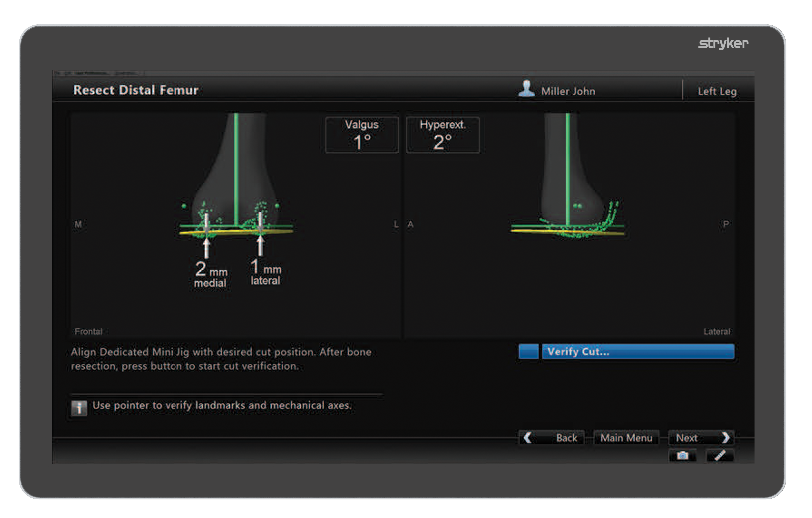The image size is (812, 518).
Task: Click the Left Leg label
Action: click(717, 91)
